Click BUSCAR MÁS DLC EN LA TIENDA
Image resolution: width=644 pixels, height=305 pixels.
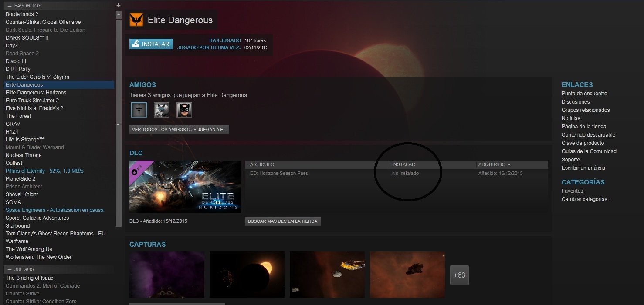(x=283, y=221)
